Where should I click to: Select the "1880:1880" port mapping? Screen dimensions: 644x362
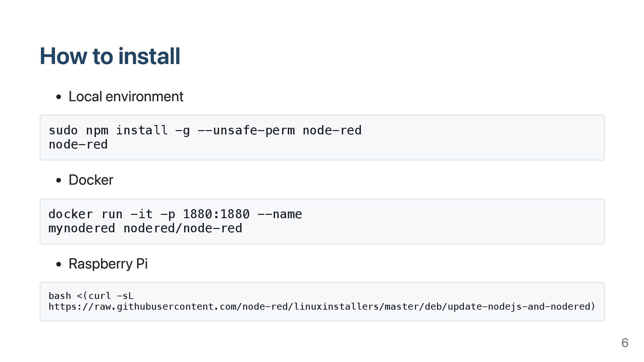pyautogui.click(x=216, y=214)
